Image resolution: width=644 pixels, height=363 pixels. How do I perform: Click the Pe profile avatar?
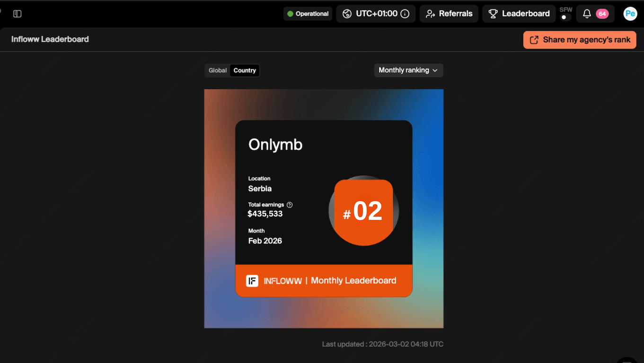pyautogui.click(x=630, y=14)
